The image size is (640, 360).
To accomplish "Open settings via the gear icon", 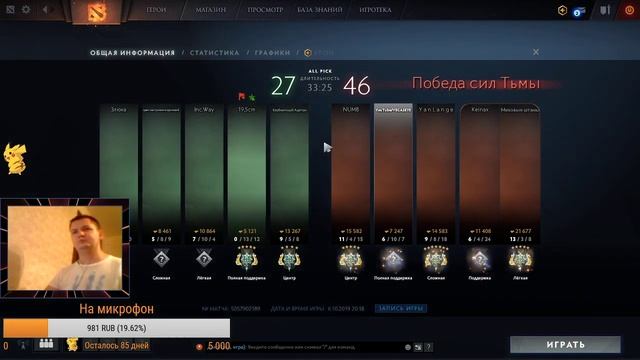I will pos(26,9).
